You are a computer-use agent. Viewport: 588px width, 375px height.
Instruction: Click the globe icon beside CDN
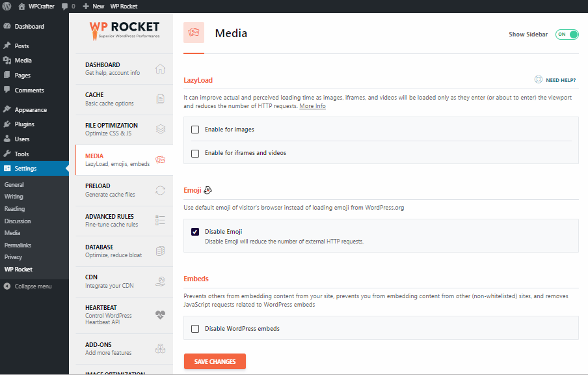click(161, 281)
